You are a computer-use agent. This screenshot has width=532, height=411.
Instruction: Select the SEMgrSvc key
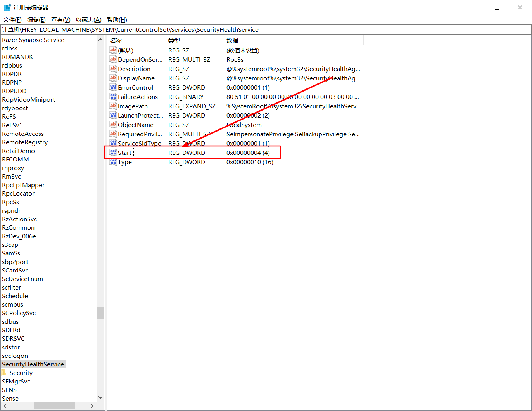[16, 381]
